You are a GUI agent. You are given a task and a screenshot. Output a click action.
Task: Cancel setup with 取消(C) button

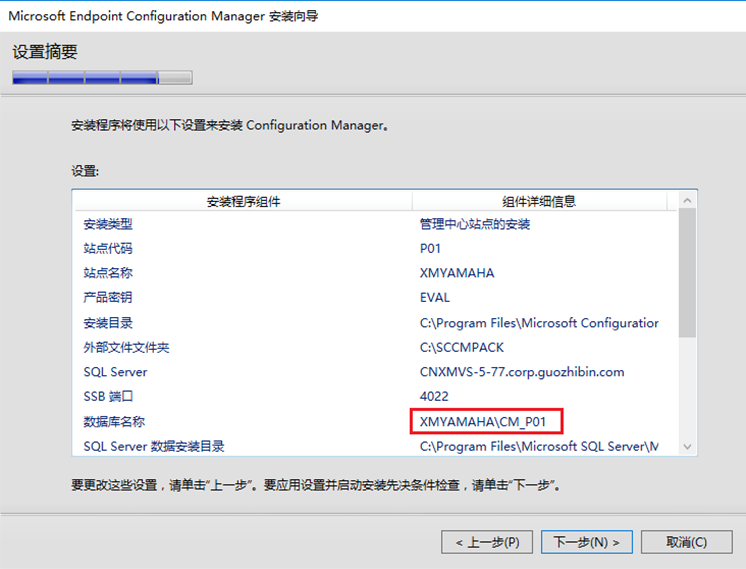687,542
